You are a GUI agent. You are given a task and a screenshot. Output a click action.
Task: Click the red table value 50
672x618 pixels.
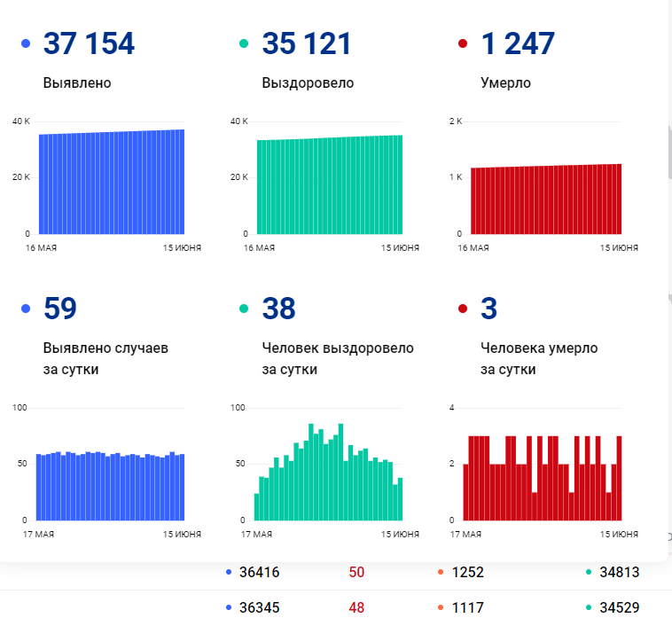click(x=356, y=572)
